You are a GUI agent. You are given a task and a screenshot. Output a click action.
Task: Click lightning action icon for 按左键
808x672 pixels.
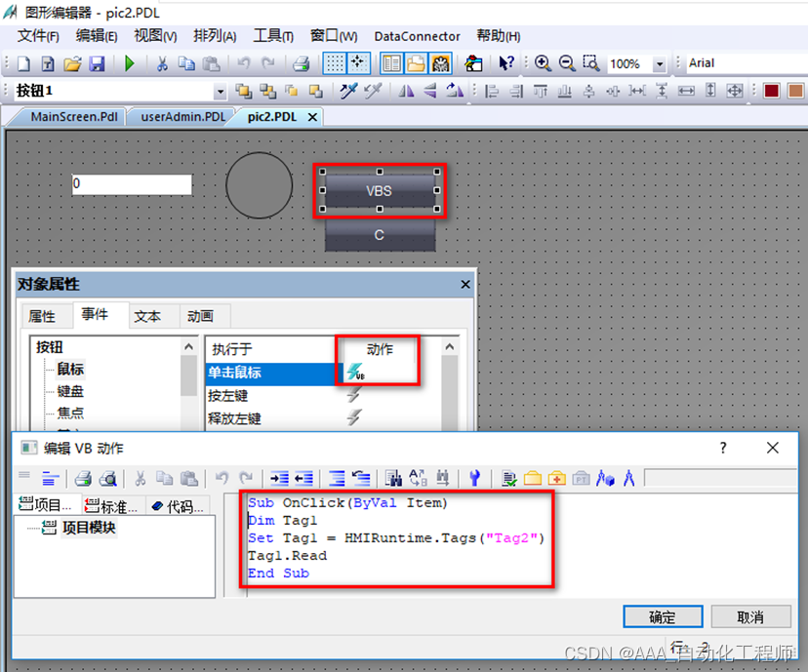[x=354, y=395]
